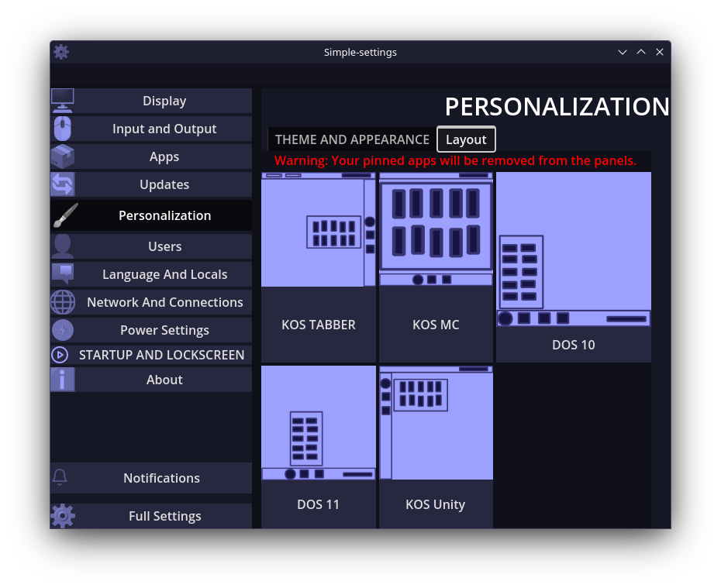The image size is (721, 588).
Task: Open the About page
Action: [151, 380]
